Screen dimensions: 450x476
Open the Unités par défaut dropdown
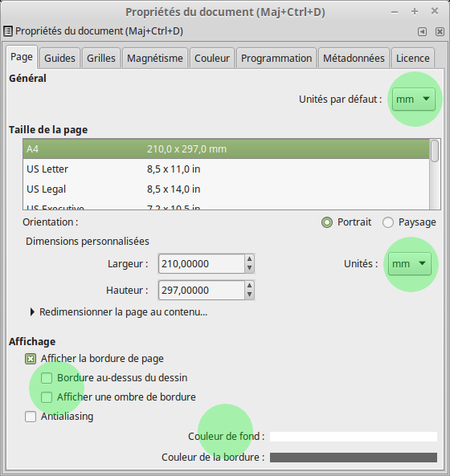(x=414, y=100)
